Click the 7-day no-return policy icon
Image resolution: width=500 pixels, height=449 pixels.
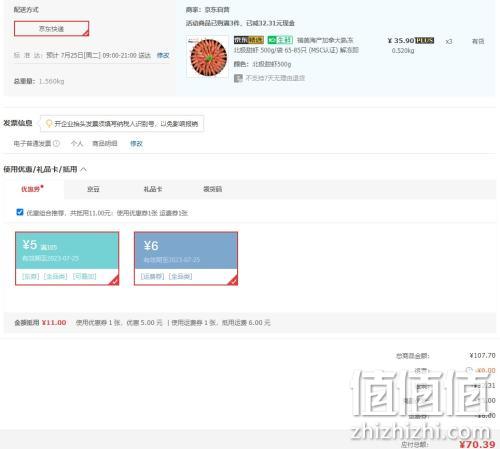point(238,78)
